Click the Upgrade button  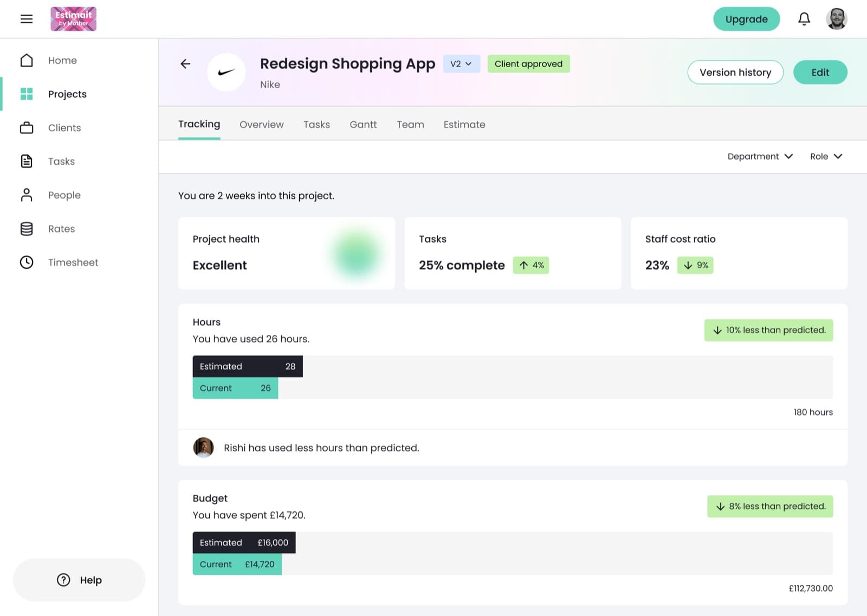pos(747,19)
